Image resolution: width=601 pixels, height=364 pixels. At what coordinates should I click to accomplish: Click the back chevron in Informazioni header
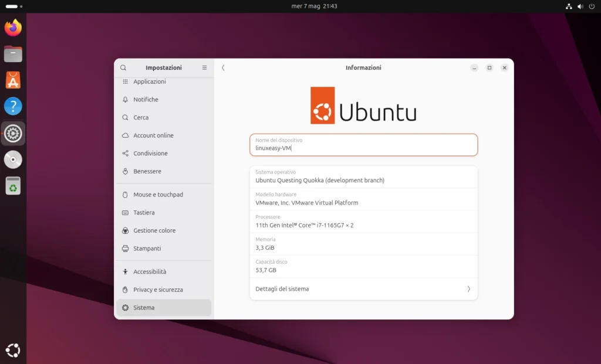tap(223, 67)
